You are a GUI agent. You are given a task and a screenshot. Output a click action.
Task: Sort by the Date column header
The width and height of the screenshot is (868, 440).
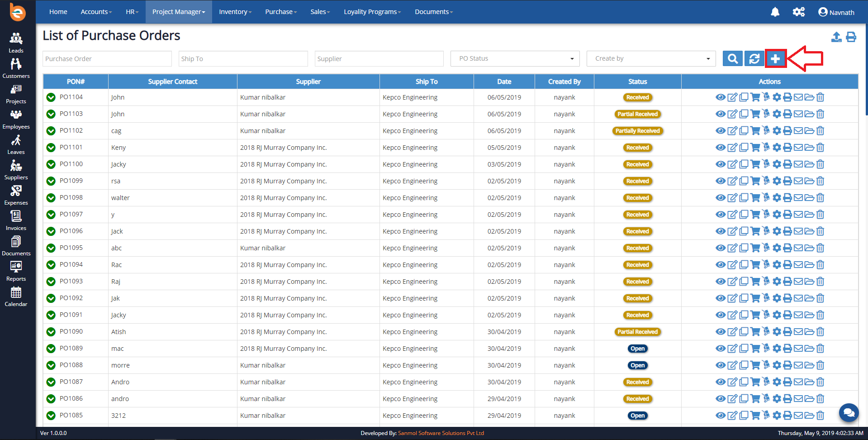click(x=504, y=81)
